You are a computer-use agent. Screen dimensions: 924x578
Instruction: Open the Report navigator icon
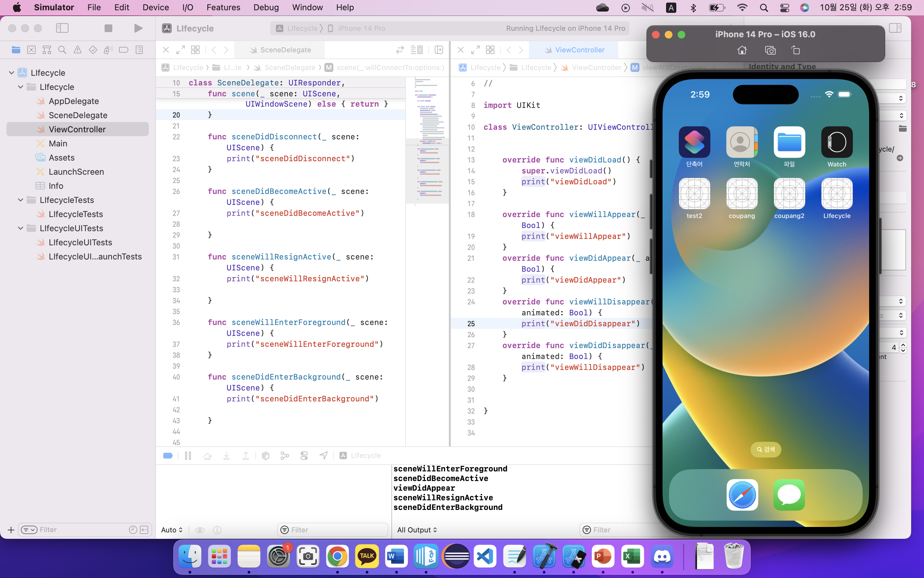pos(139,50)
